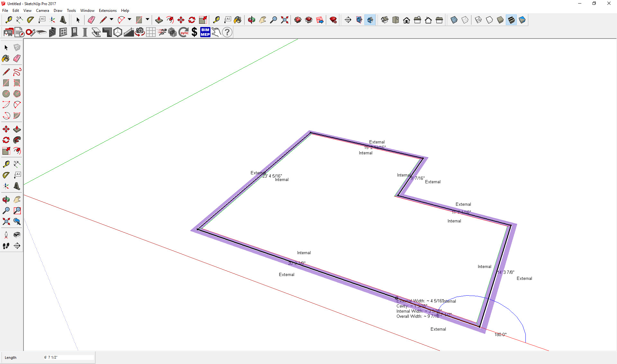This screenshot has width=617, height=364.
Task: Return to the Previous camera view
Action: coord(17,221)
